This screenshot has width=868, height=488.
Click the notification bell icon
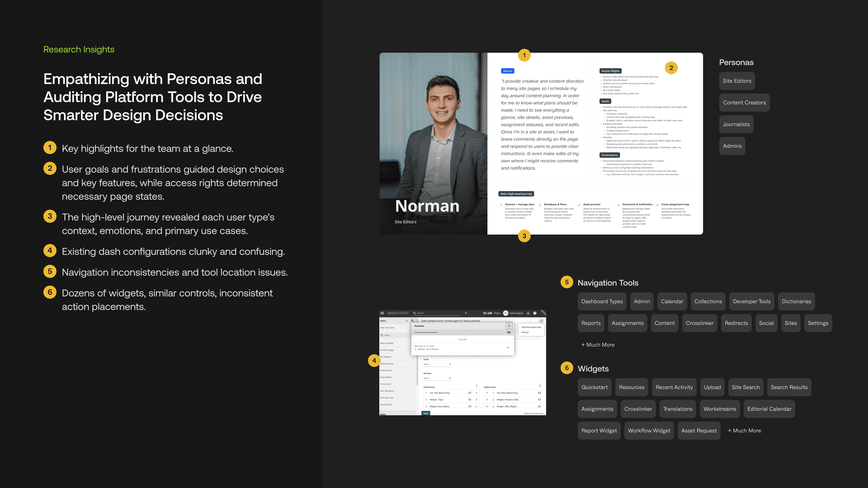(528, 313)
